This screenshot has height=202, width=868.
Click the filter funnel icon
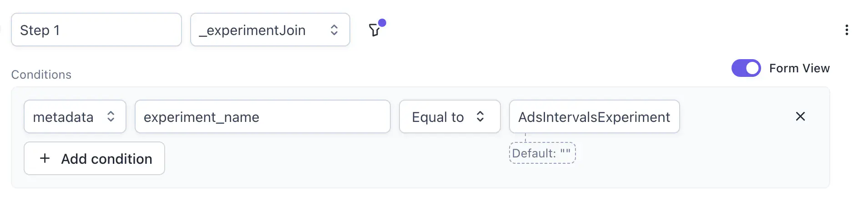pyautogui.click(x=374, y=30)
